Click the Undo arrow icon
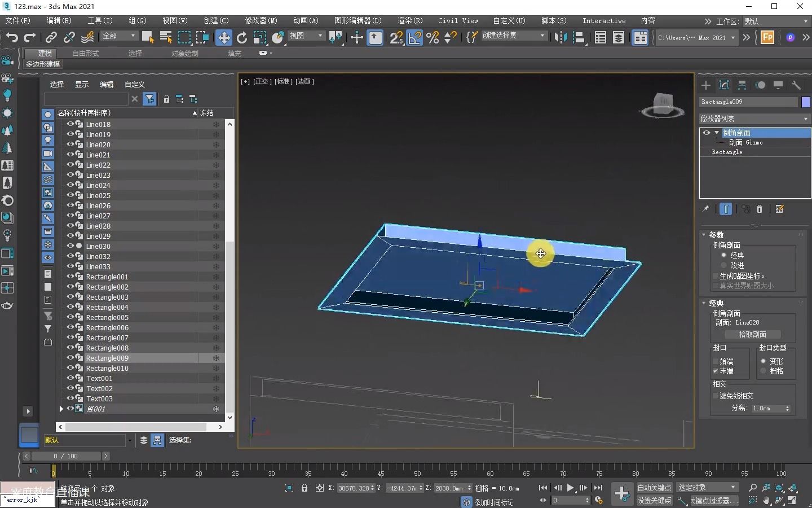The height and width of the screenshot is (508, 812). pos(12,38)
